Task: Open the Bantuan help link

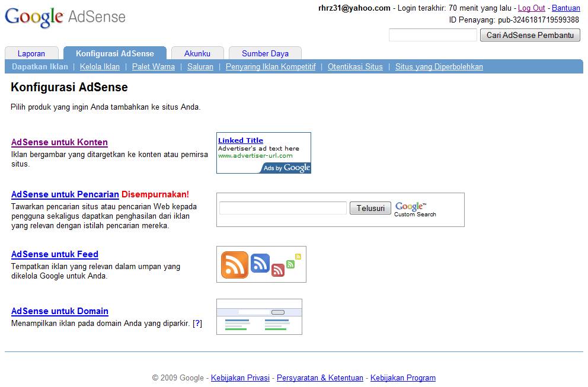Action: 566,8
